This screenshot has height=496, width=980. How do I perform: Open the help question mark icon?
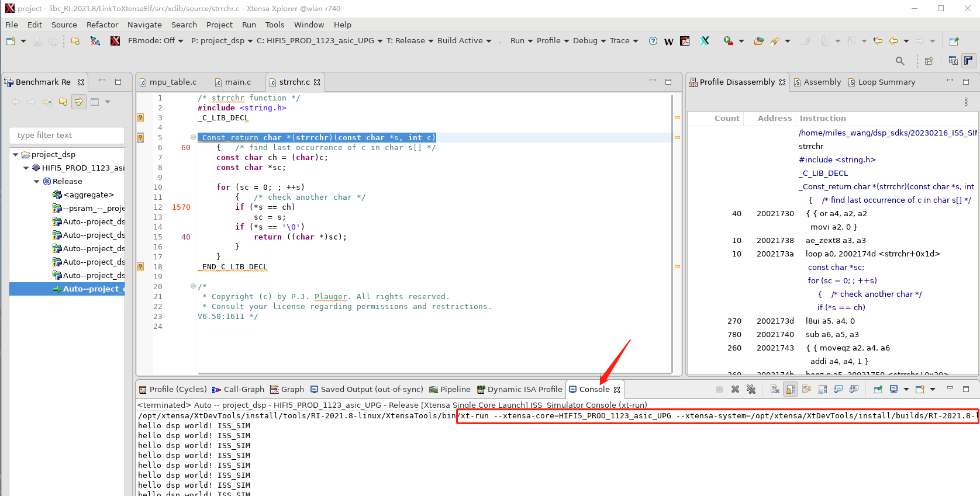[x=653, y=41]
